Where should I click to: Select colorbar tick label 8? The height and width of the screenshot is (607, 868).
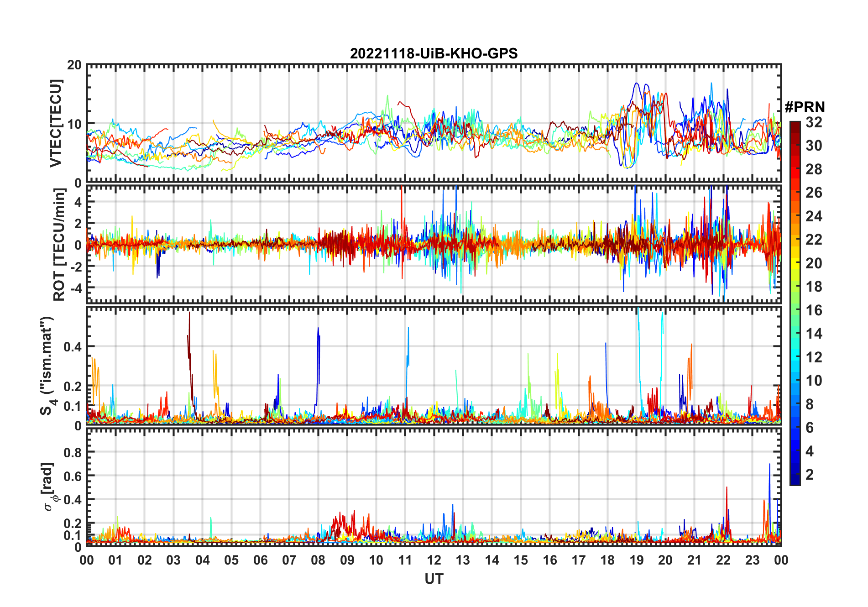tap(810, 404)
